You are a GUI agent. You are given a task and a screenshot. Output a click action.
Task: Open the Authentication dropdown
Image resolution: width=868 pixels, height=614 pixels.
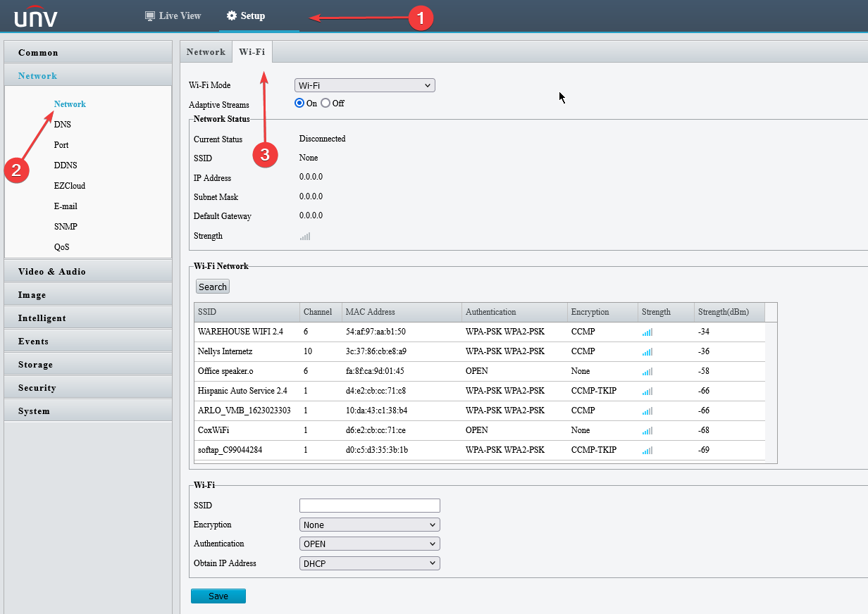(x=370, y=544)
